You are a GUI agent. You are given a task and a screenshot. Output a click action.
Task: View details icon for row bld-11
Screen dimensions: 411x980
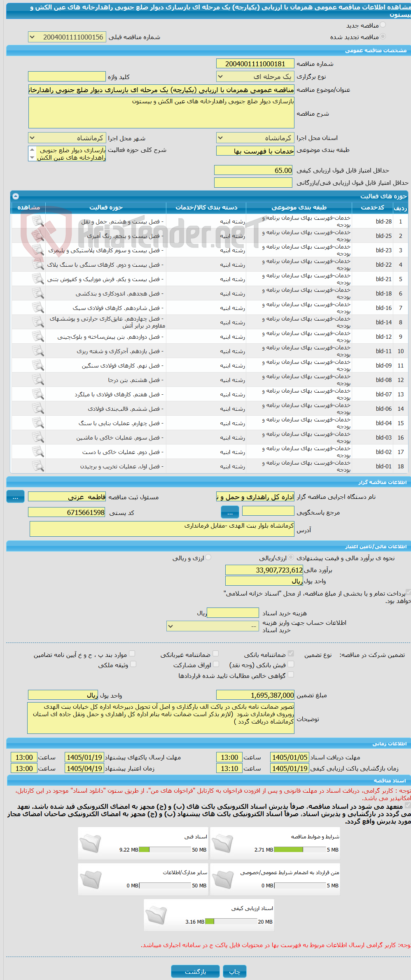click(38, 351)
